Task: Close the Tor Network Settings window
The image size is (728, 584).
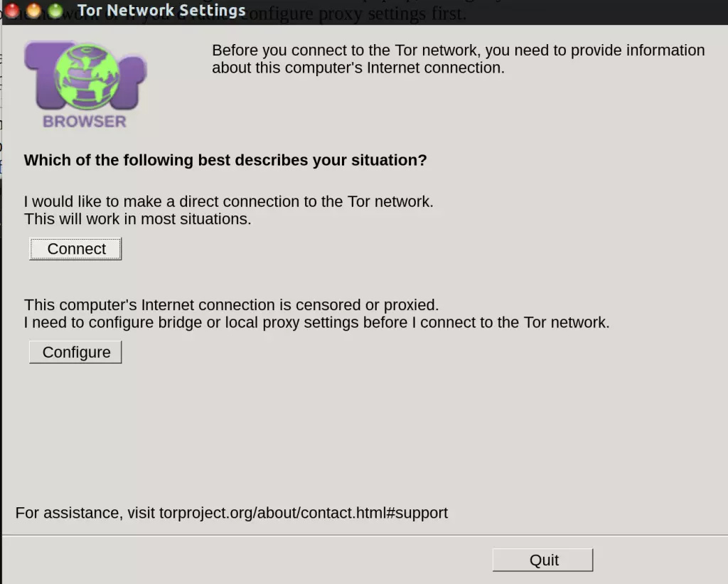Action: 13,11
